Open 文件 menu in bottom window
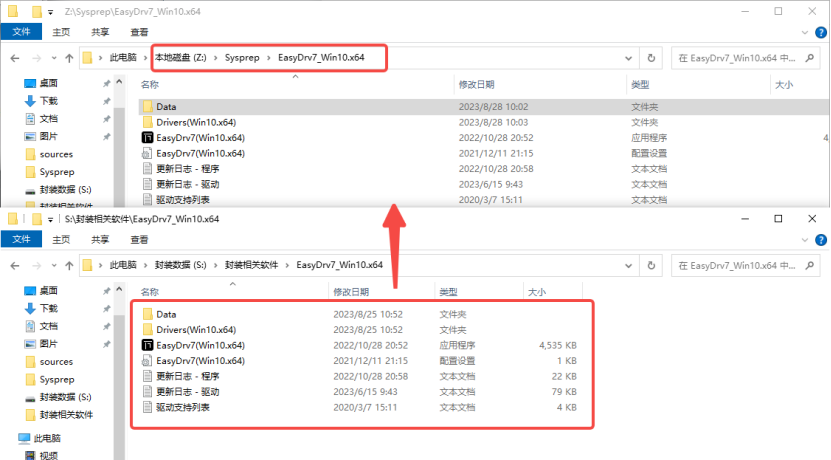The width and height of the screenshot is (831, 460). [x=21, y=240]
